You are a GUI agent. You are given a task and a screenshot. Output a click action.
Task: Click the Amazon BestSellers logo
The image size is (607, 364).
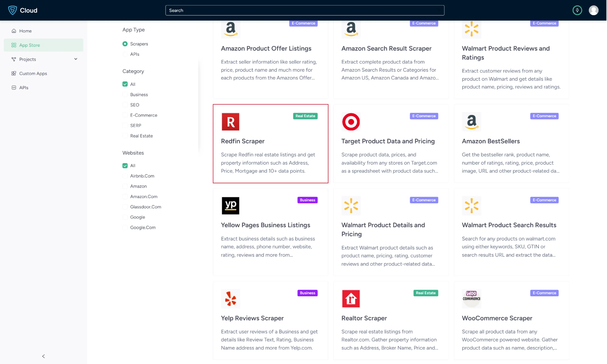pos(471,122)
